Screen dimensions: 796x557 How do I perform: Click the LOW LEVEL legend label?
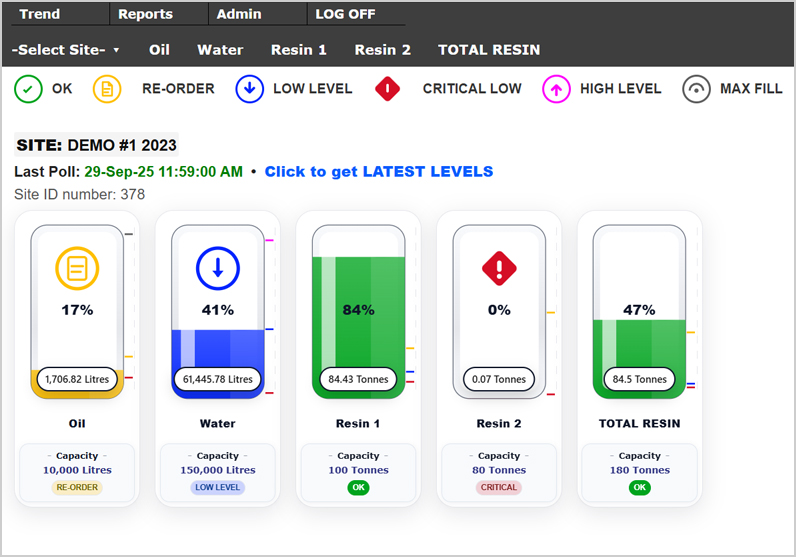pos(312,88)
